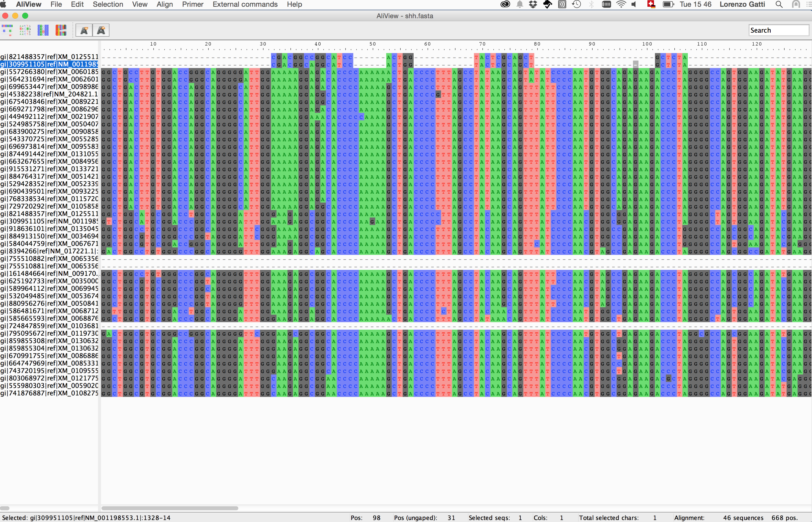Click the NFC-like gray square menu bar icon
Viewport: 812px width, 522px height.
(562, 4)
